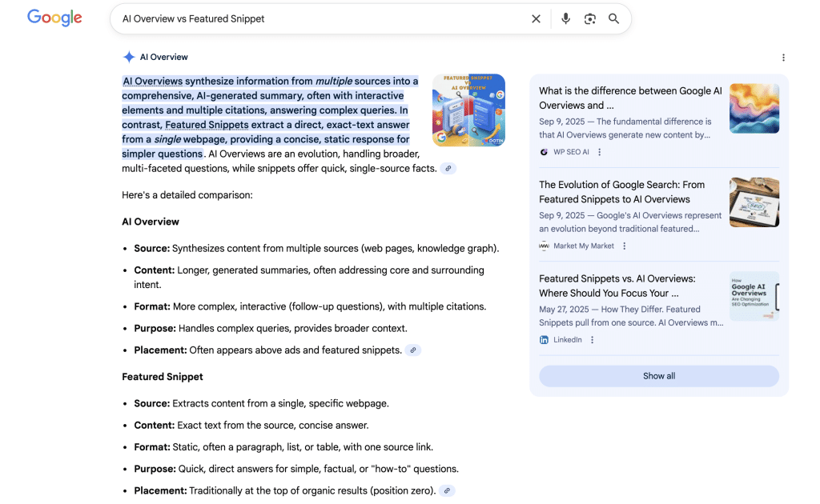Click the 'AI Overview' label beside sparkle
Image resolution: width=820 pixels, height=504 pixels.
click(x=163, y=57)
